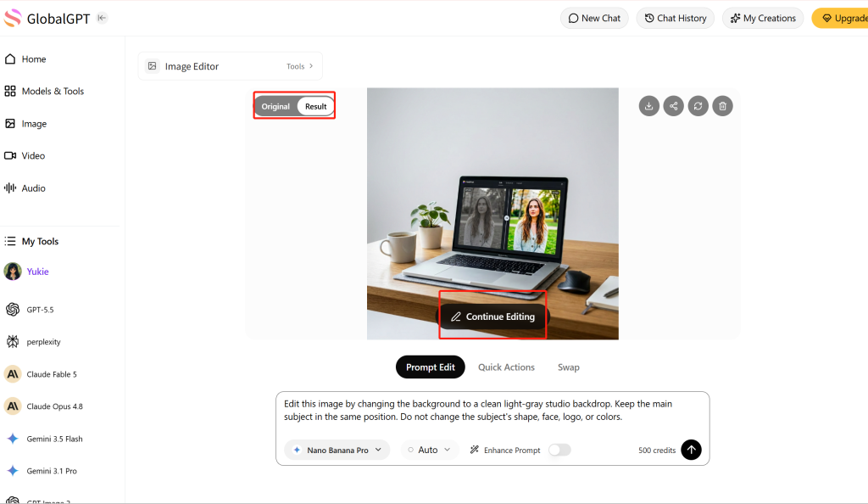868x504 pixels.
Task: Regenerate the image with the refresh icon
Action: [x=698, y=106]
